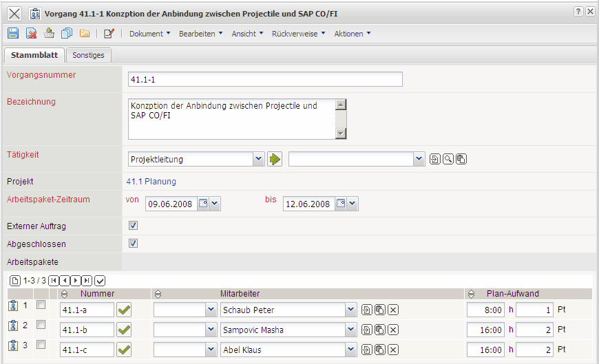599x364 pixels.
Task: Click the open folder icon in toolbar
Action: point(85,33)
